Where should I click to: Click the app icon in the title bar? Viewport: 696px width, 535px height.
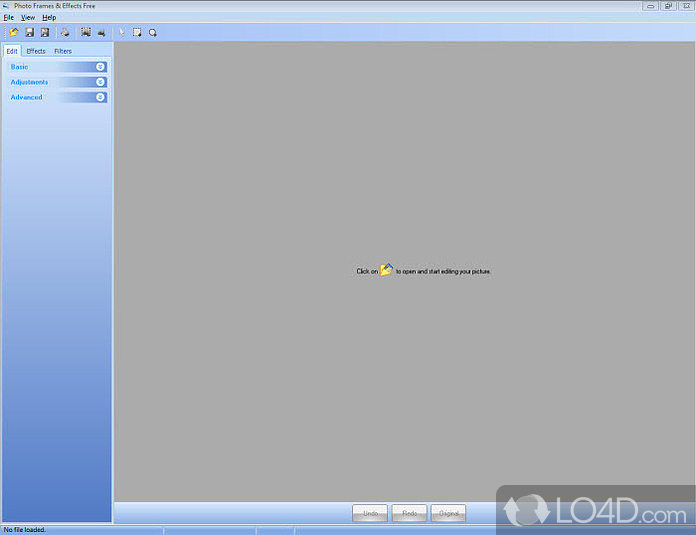coord(6,6)
